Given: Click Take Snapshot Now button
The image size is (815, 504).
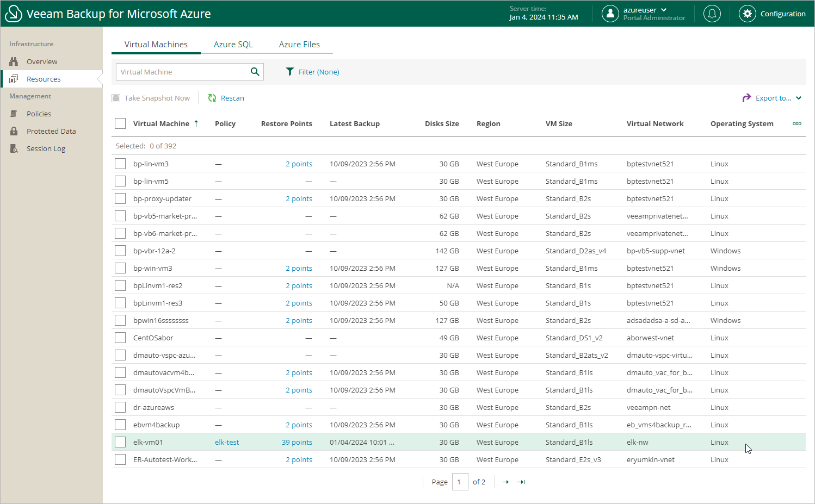Looking at the screenshot, I should point(151,98).
